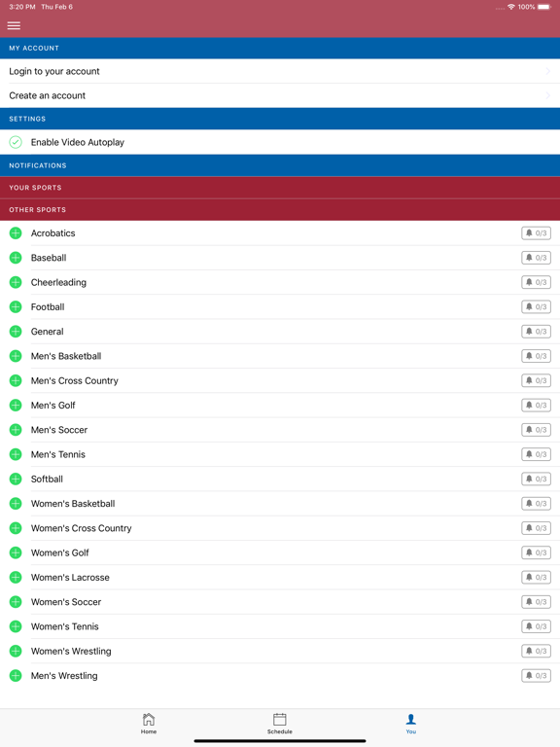Open Men's Basketball notifications 0/3 button
This screenshot has width=560, height=747.
tap(537, 356)
